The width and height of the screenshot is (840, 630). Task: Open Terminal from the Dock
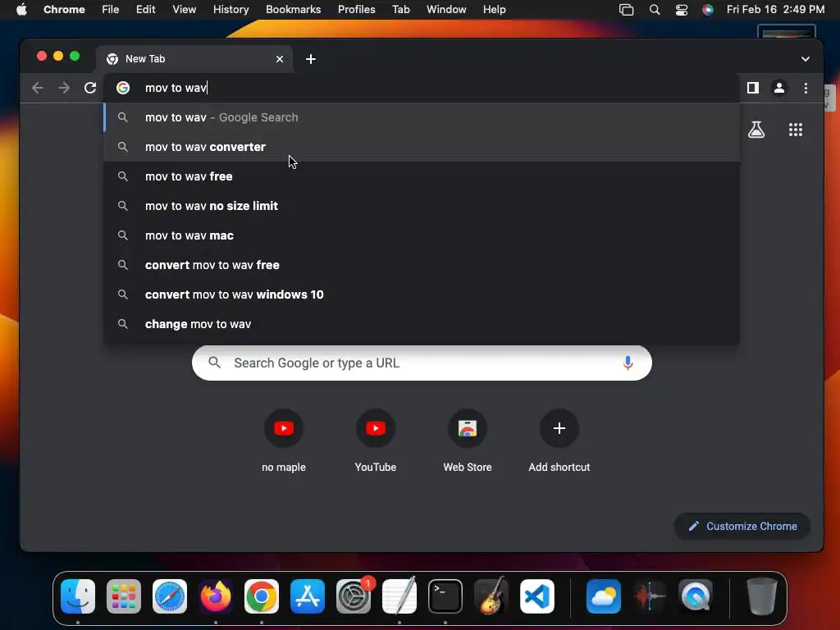pyautogui.click(x=445, y=596)
